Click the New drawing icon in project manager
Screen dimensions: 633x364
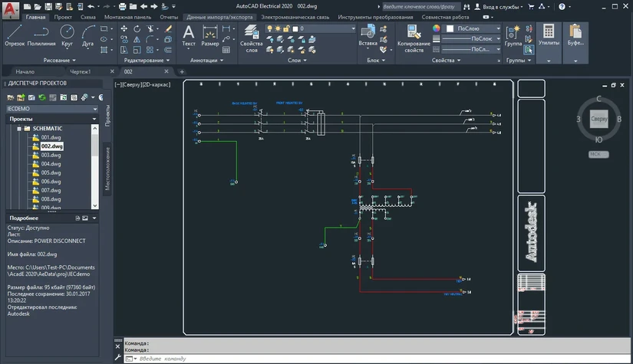click(31, 97)
